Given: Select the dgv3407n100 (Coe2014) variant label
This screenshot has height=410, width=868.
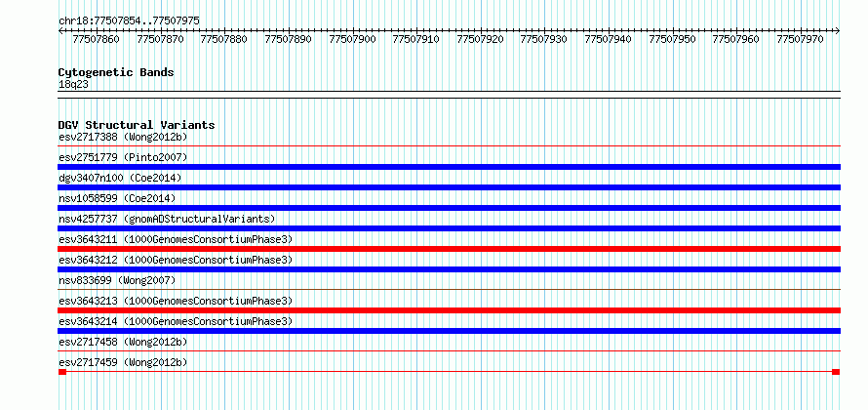Looking at the screenshot, I should pos(120,178).
